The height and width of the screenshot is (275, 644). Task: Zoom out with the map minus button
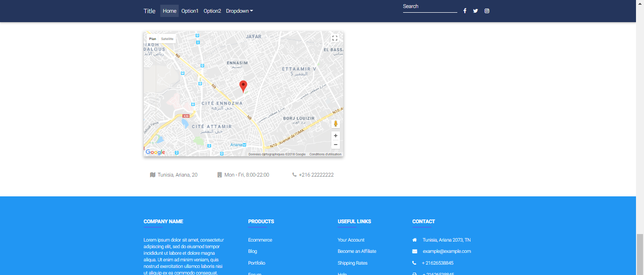(x=336, y=145)
